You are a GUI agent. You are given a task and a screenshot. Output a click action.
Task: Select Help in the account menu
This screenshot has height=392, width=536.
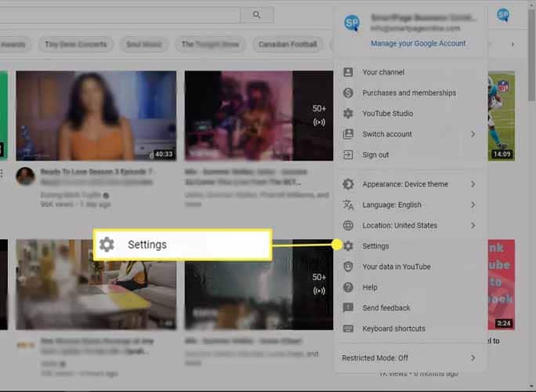[410, 287]
